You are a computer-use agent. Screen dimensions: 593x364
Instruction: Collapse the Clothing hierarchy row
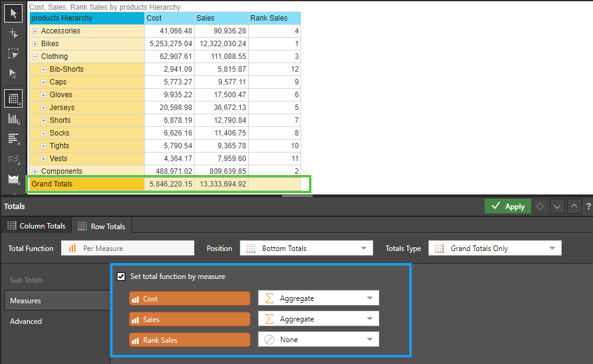click(x=35, y=57)
